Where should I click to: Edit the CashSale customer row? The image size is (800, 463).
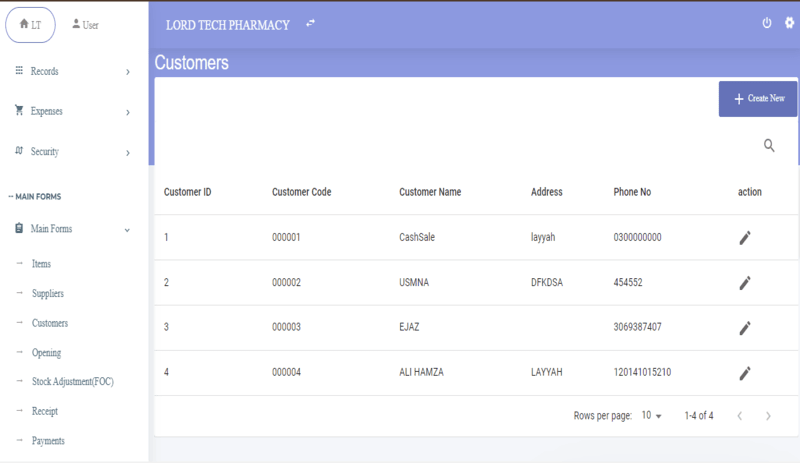tap(745, 237)
